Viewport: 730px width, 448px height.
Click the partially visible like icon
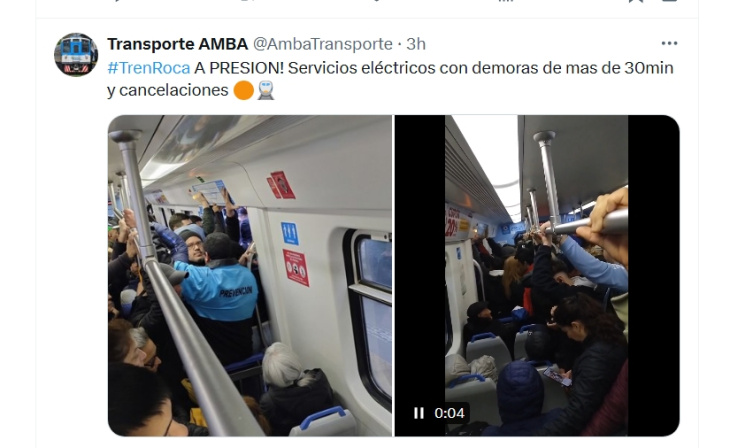point(378,1)
